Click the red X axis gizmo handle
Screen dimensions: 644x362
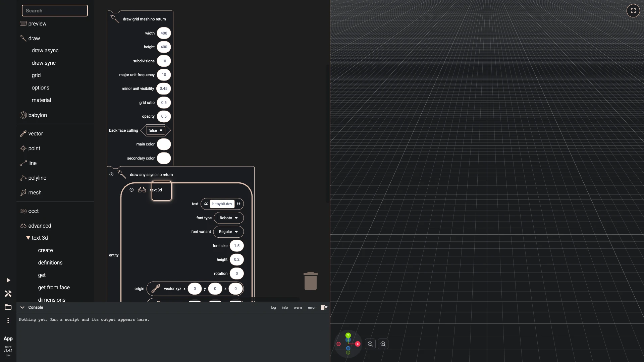pos(358,344)
